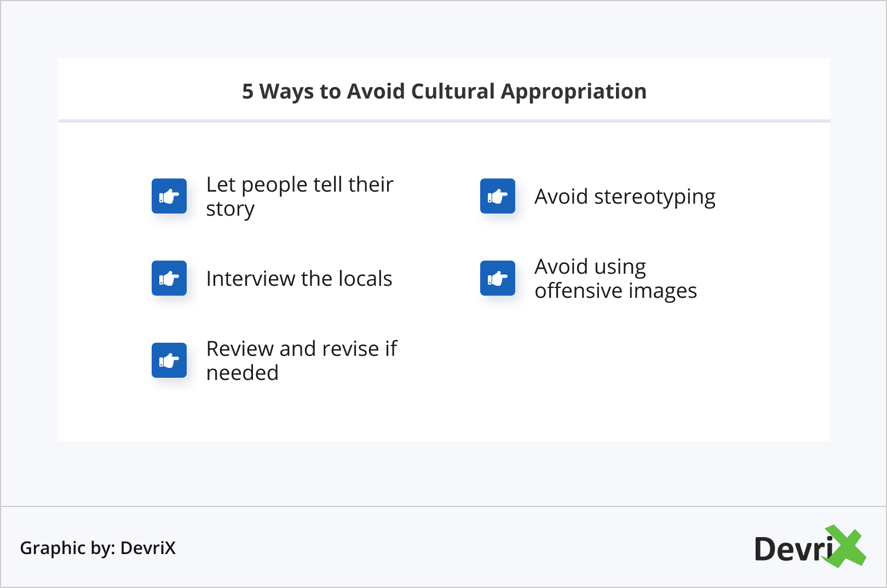The image size is (887, 588).
Task: Click the pointing-hand icon beside "Interview the locals"
Action: [x=169, y=278]
